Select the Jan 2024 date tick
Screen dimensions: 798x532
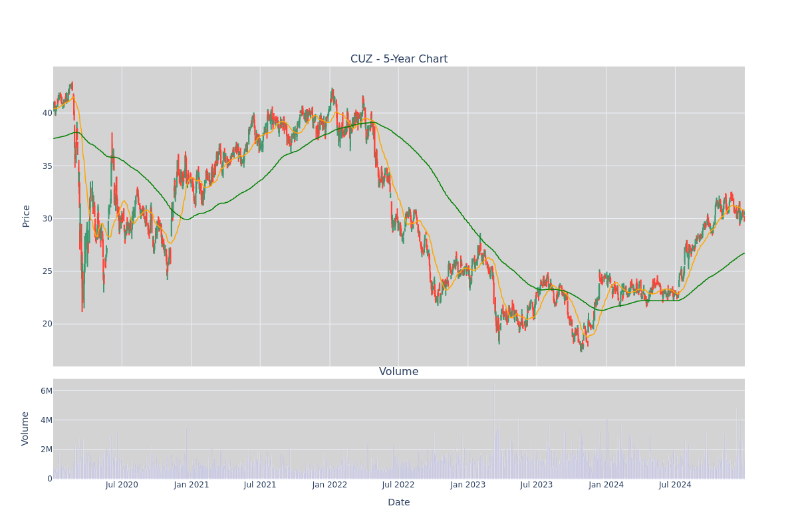click(606, 485)
